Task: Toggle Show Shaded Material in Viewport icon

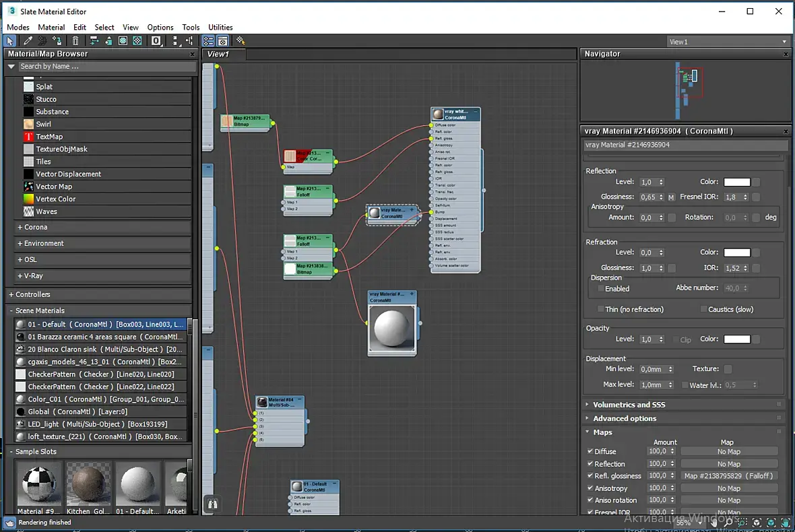Action: click(123, 41)
